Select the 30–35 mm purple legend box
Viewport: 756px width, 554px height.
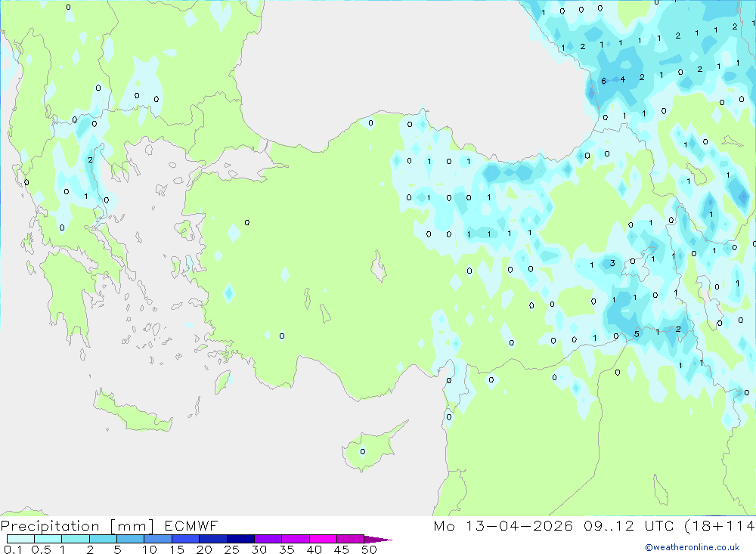pos(268,539)
